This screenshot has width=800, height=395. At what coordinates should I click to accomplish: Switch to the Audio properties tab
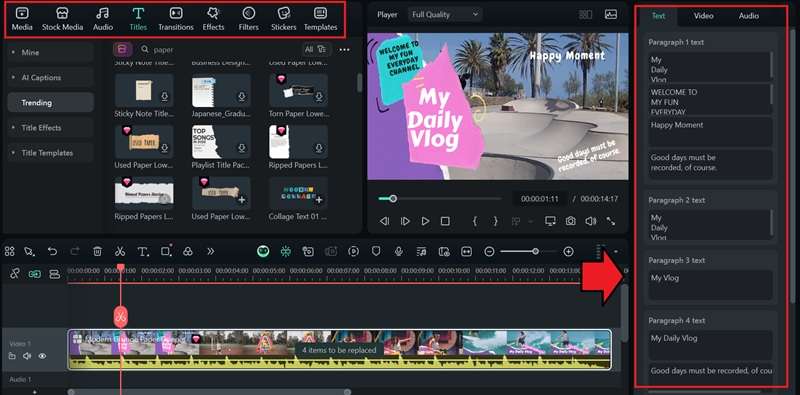(748, 16)
